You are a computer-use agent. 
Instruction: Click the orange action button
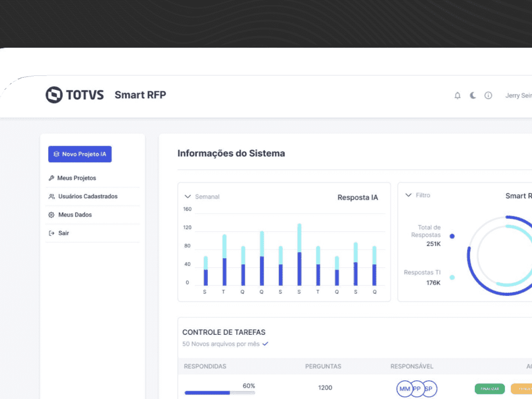(521, 389)
